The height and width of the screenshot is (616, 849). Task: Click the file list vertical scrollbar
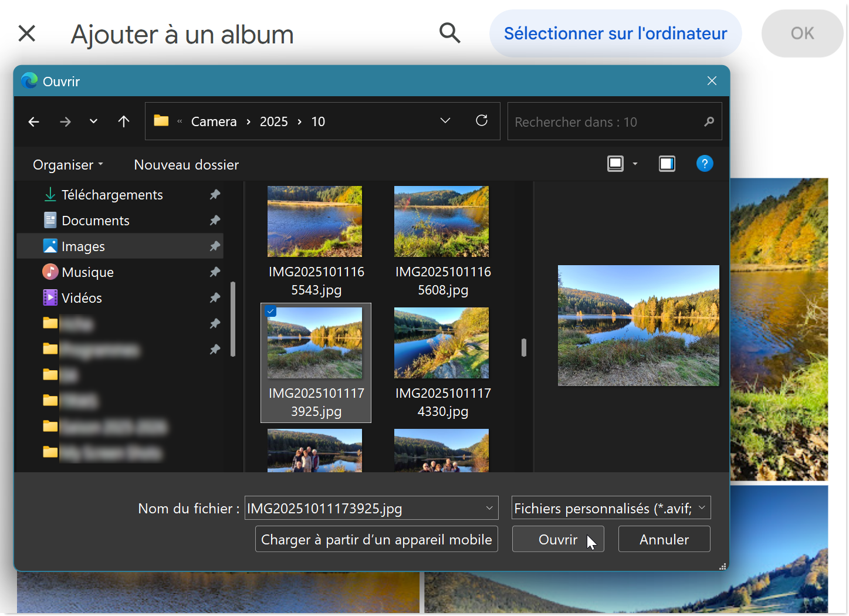coord(523,348)
